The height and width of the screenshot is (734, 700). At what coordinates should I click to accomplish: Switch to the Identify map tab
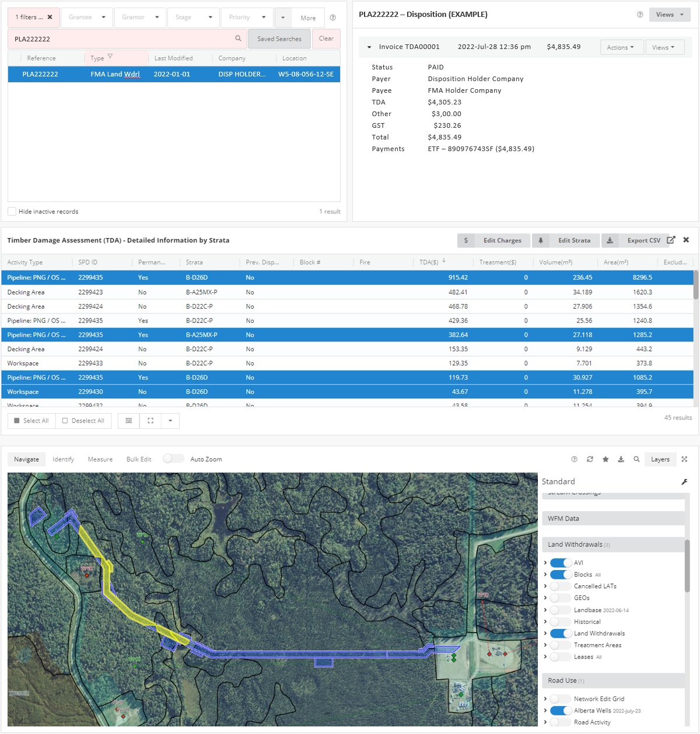pos(63,459)
